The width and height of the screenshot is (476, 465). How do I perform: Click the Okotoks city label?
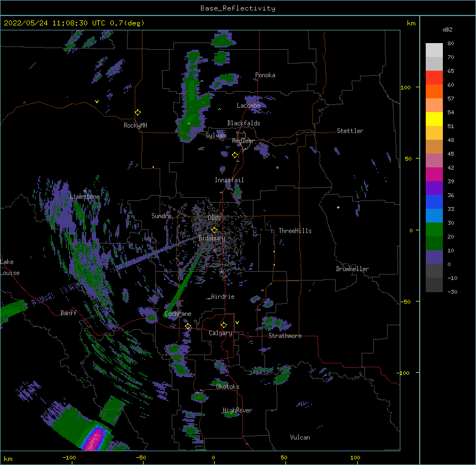[228, 387]
